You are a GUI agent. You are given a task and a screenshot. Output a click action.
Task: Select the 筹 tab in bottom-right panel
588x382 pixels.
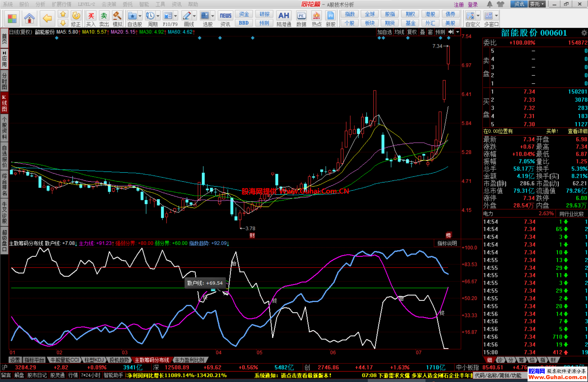[521, 360]
